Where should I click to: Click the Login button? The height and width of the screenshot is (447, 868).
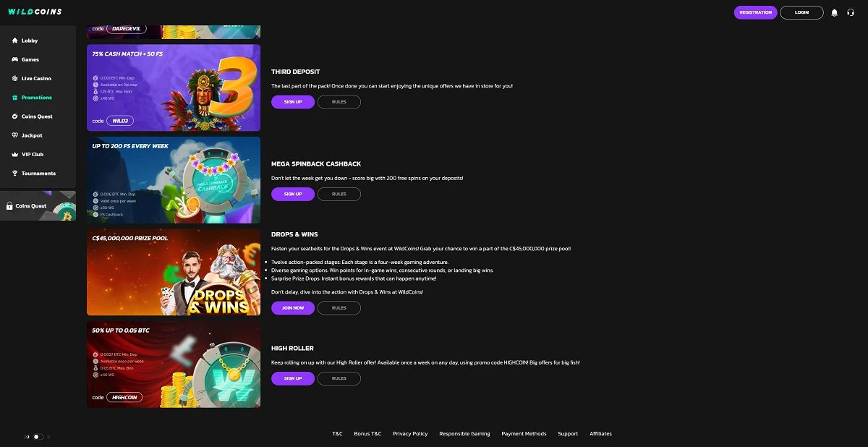[801, 12]
